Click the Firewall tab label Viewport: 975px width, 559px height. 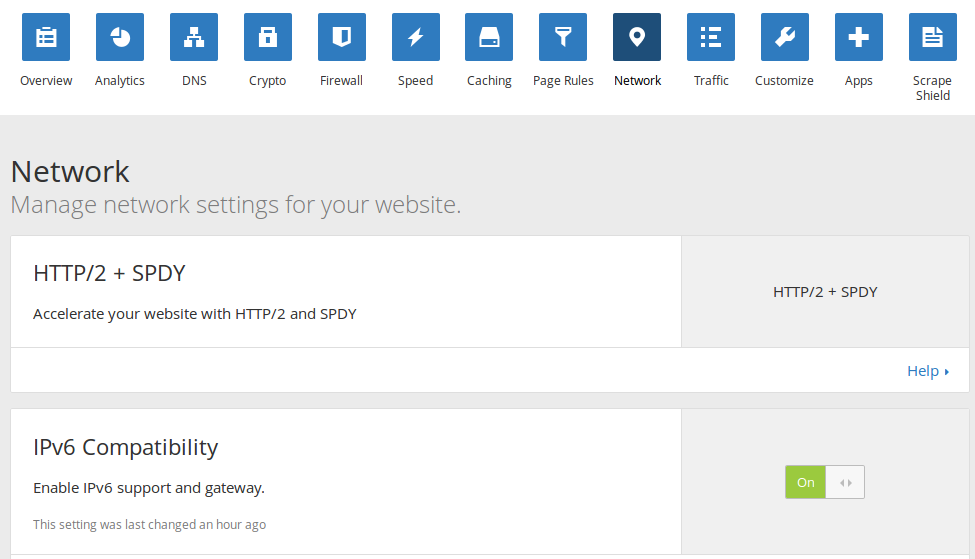tap(342, 81)
